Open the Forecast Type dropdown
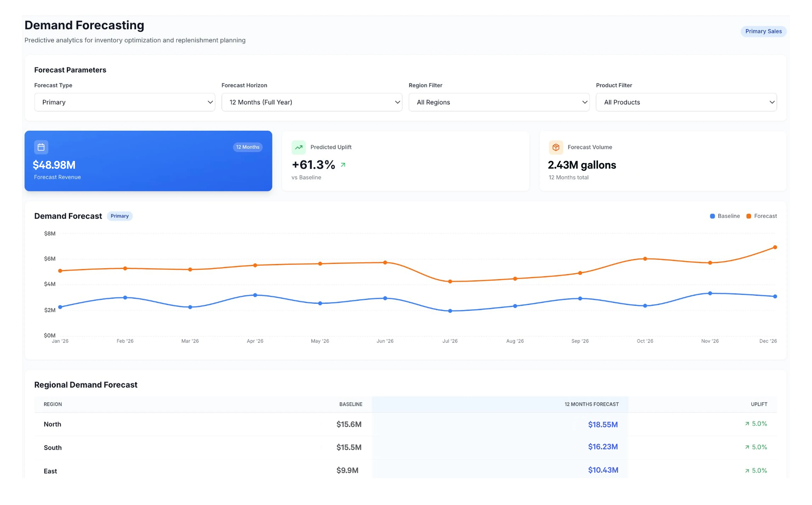The height and width of the screenshot is (505, 812). (124, 102)
